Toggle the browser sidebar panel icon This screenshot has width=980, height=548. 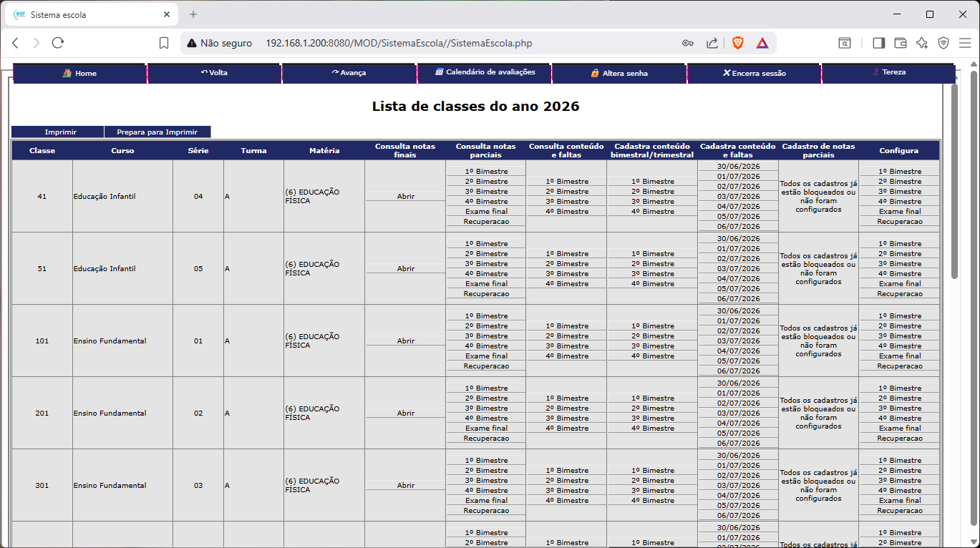coord(878,43)
